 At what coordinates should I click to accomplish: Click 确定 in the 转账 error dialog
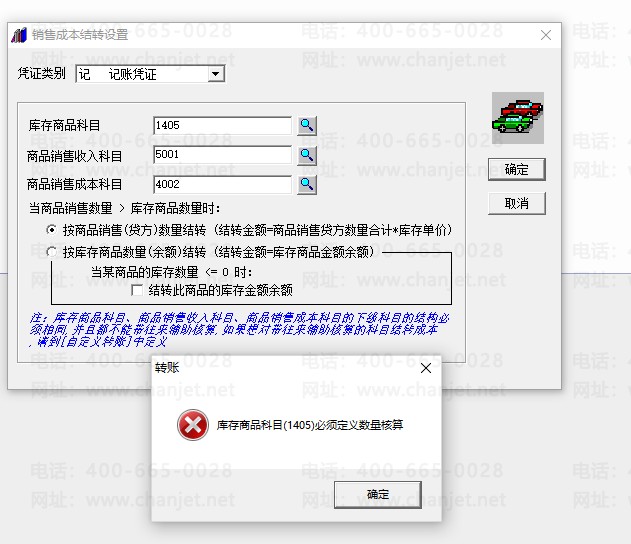click(378, 495)
